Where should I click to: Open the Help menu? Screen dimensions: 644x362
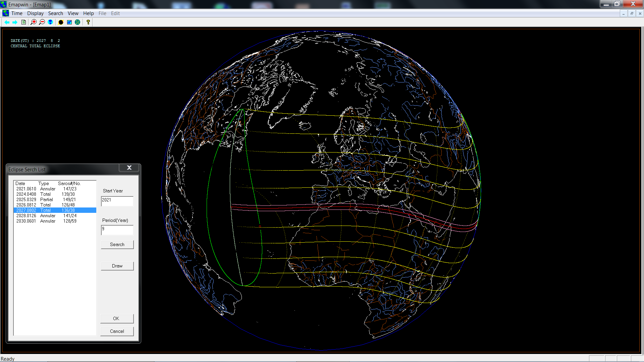(88, 13)
